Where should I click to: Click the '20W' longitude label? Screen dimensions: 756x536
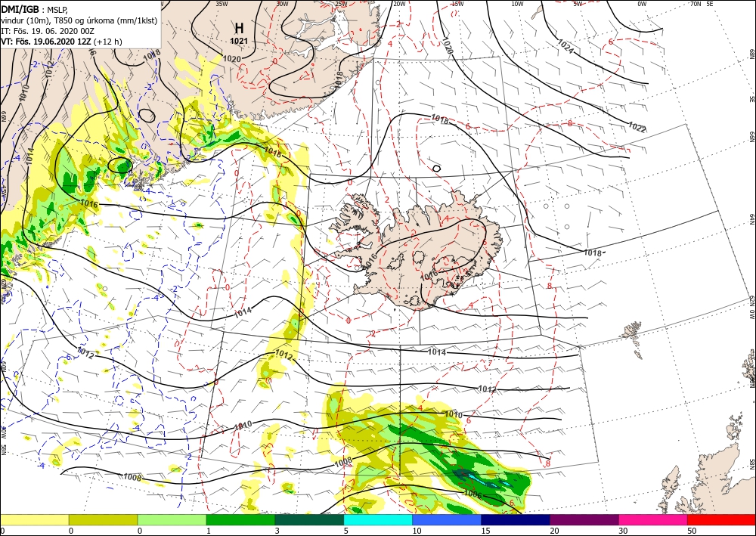[x=399, y=4]
